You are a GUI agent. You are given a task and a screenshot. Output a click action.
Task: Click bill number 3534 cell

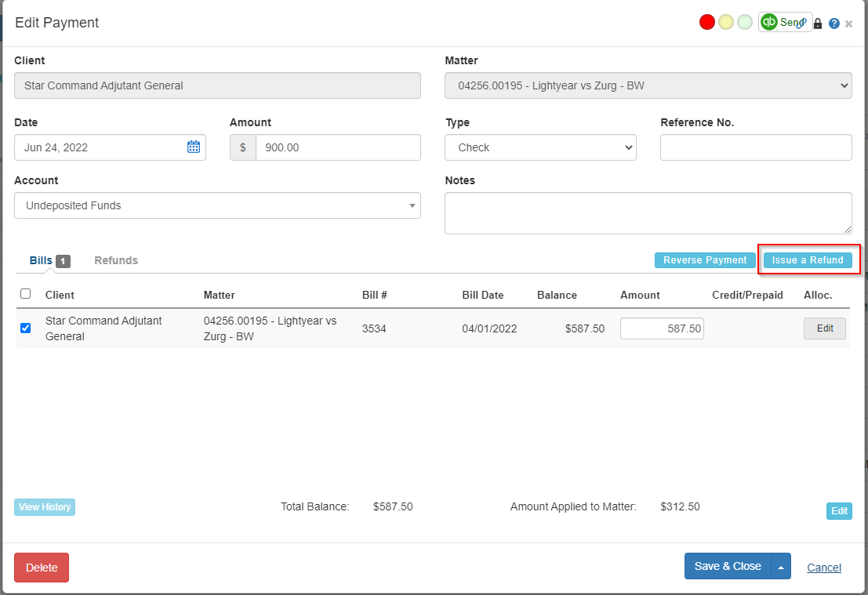[374, 328]
